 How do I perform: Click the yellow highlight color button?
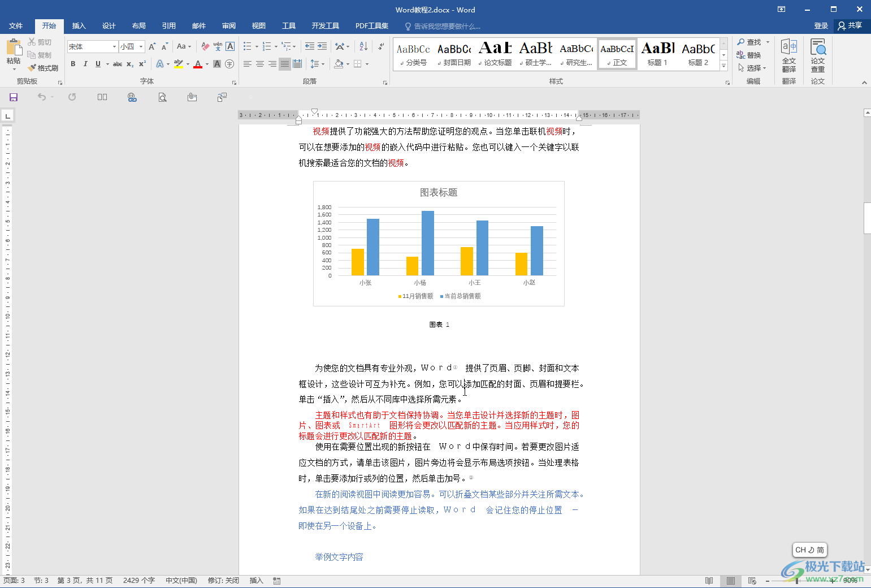pyautogui.click(x=179, y=64)
